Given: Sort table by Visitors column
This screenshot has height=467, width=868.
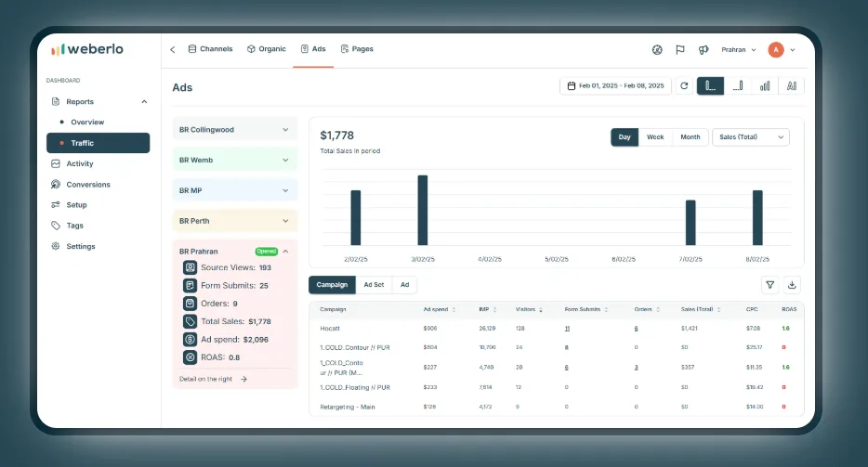Looking at the screenshot, I should (x=529, y=309).
